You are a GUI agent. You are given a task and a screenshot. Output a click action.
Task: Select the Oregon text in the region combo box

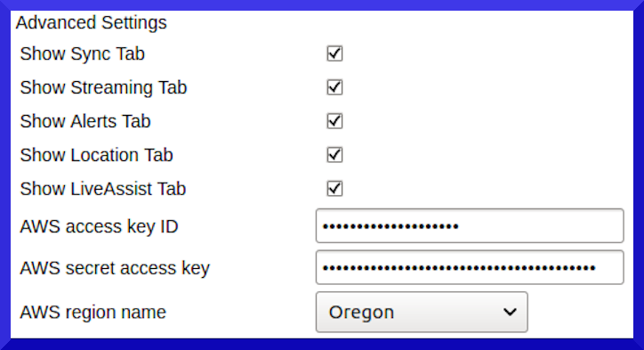pyautogui.click(x=361, y=313)
